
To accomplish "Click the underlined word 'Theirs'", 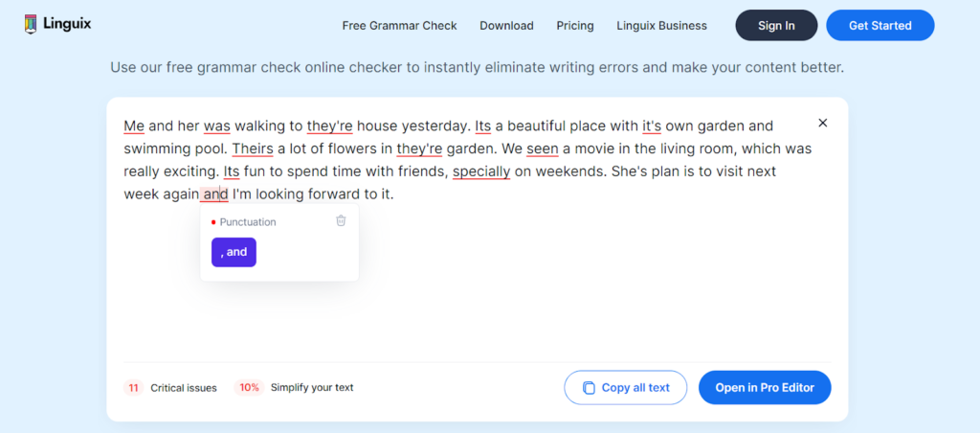I will coord(253,148).
